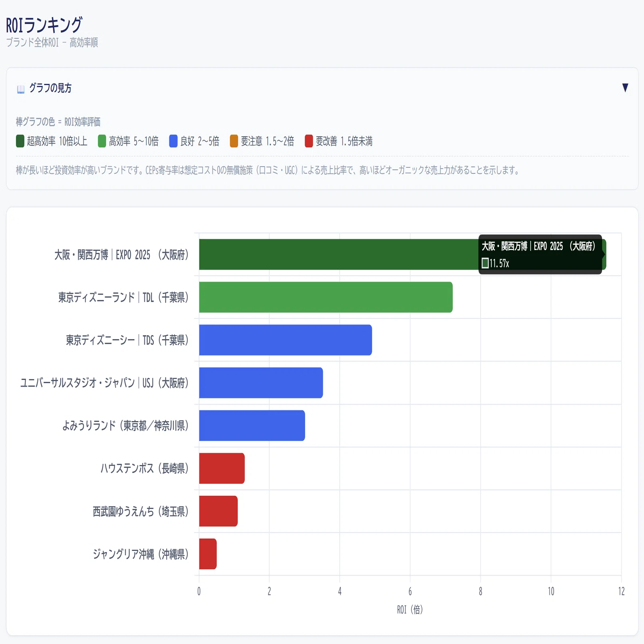
Task: Click the ハウステンボス(長崎県) axis label
Action: point(144,469)
